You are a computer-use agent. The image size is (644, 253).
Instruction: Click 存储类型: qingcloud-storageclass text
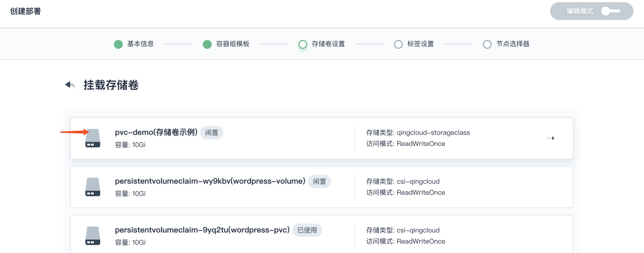coord(418,133)
